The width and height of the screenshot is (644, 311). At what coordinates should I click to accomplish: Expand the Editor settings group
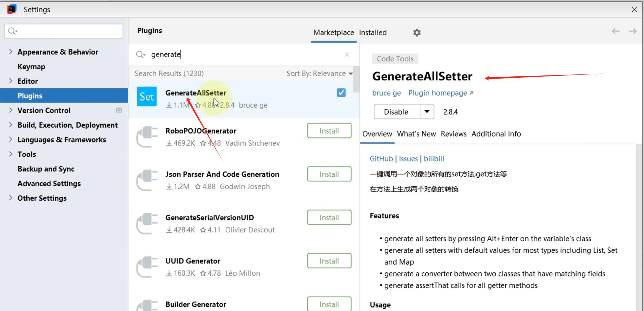click(10, 81)
